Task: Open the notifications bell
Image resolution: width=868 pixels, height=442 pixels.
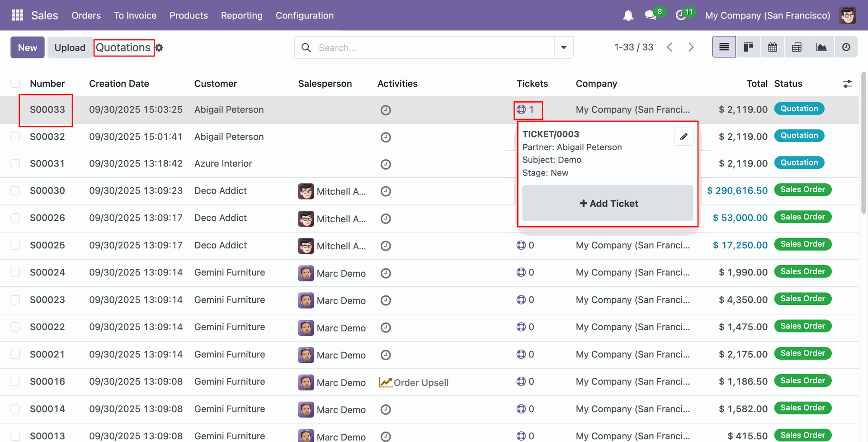Action: click(628, 16)
